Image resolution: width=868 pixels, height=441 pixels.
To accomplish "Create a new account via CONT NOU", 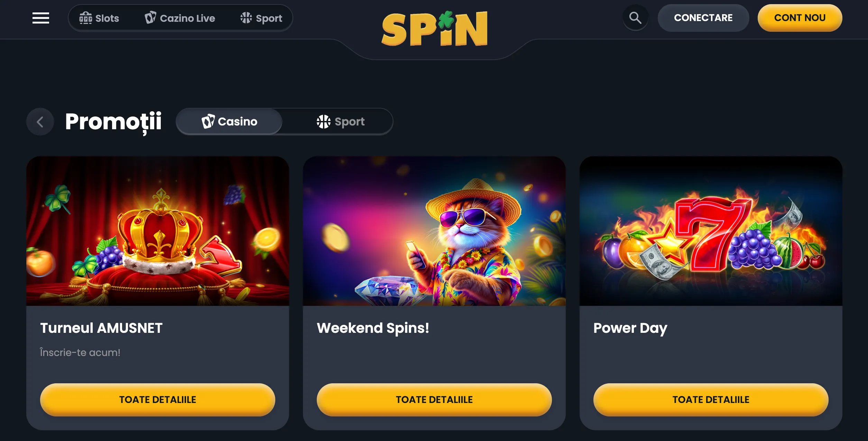I will pyautogui.click(x=800, y=18).
